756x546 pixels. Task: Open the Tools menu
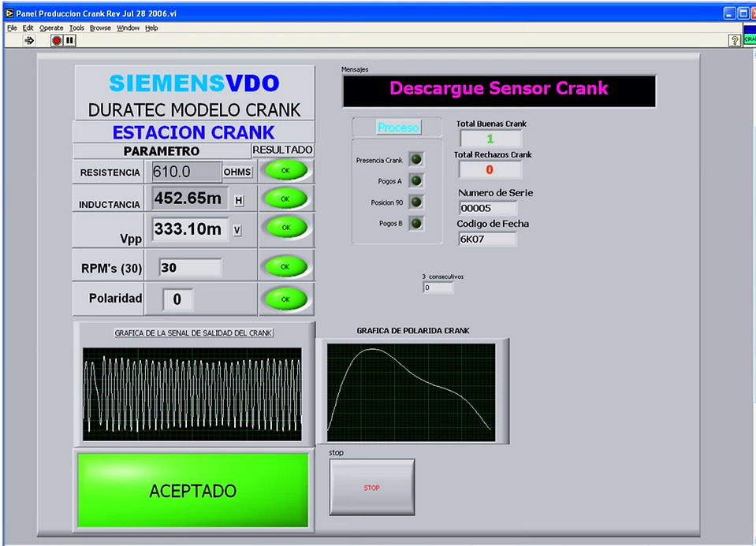tap(76, 28)
